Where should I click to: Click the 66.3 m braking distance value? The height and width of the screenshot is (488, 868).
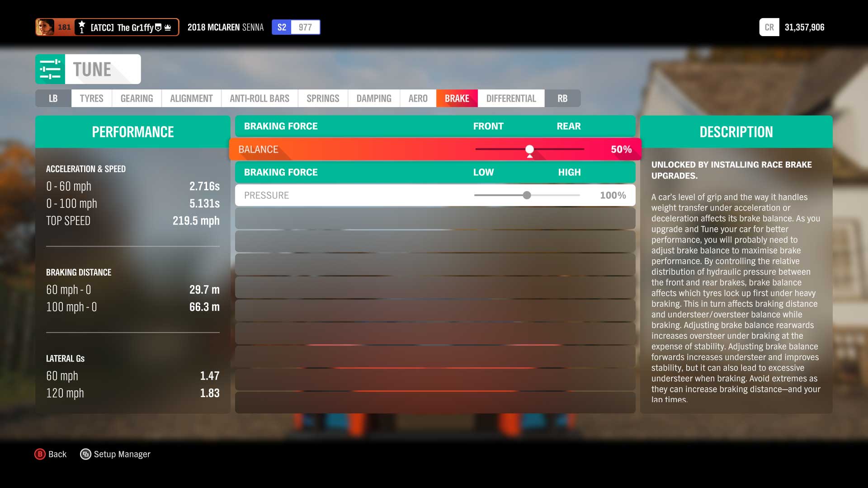tap(204, 307)
